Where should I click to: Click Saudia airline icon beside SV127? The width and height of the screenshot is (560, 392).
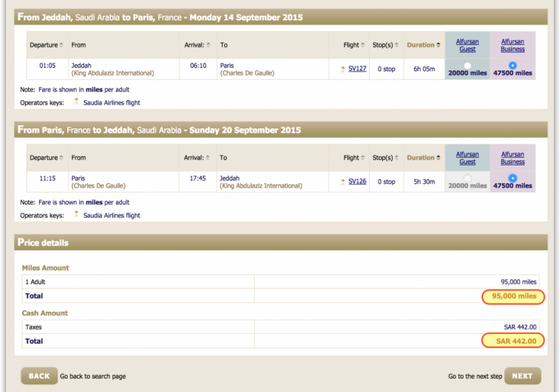pos(342,69)
